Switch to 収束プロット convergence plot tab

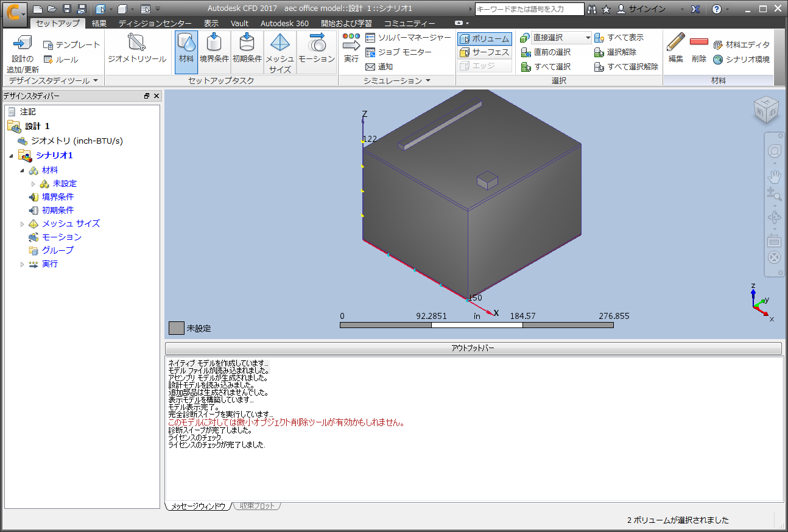pos(257,506)
